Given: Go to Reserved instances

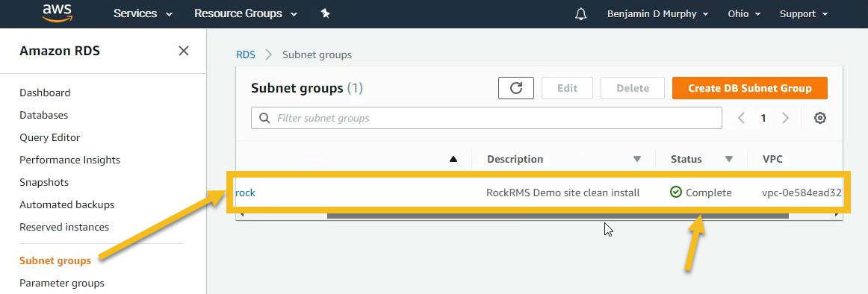Looking at the screenshot, I should [x=64, y=227].
